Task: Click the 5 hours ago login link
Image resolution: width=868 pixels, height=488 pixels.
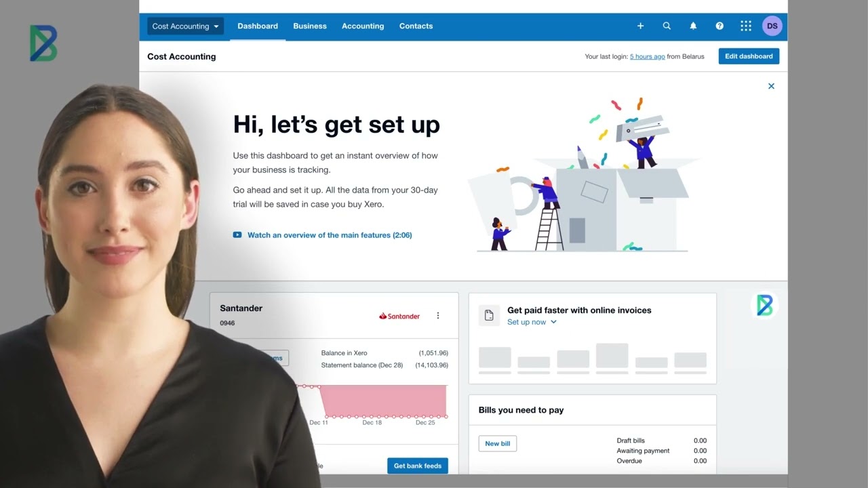Action: pos(647,56)
